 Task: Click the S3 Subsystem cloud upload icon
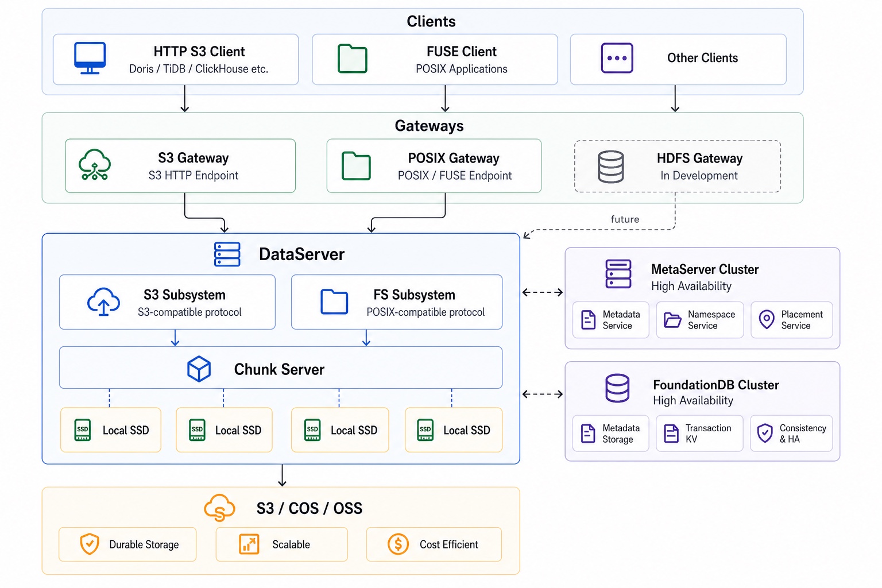(103, 302)
